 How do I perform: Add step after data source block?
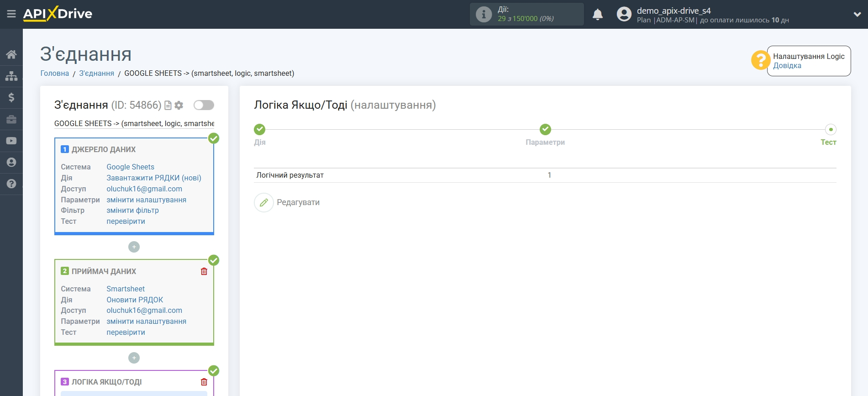coord(134,247)
